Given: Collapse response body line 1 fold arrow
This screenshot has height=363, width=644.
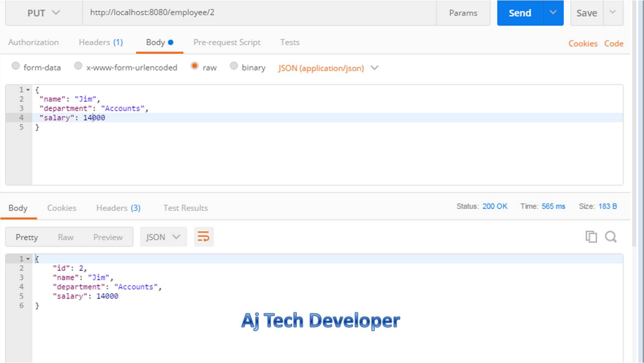Looking at the screenshot, I should tap(28, 259).
